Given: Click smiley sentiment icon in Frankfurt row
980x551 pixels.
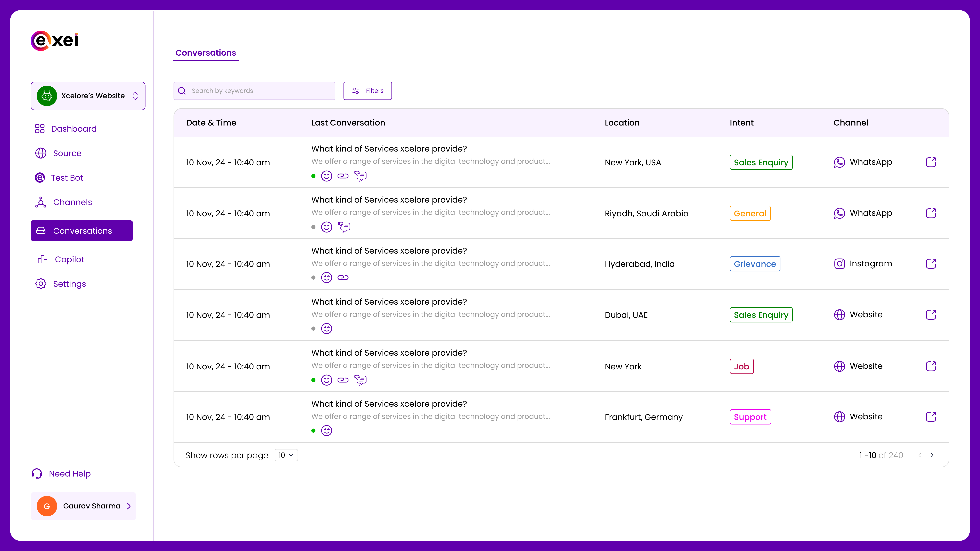Looking at the screenshot, I should click(326, 430).
